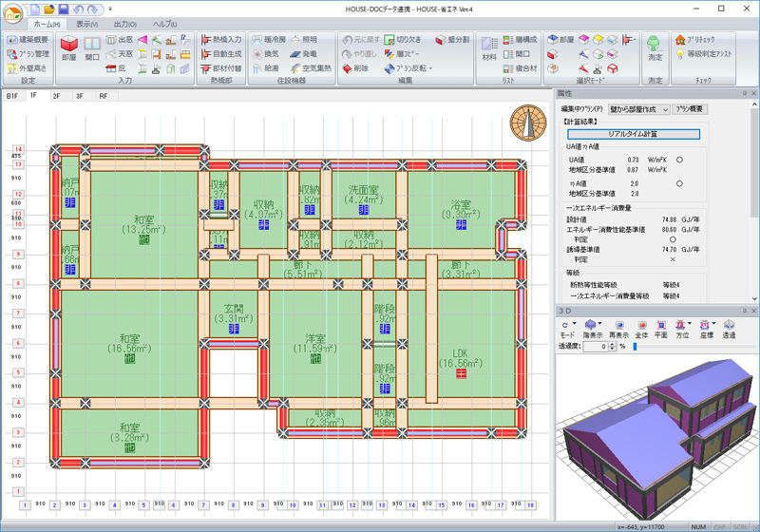Open the モード dropdown in 3D panel
The height and width of the screenshot is (532, 760).
click(574, 324)
